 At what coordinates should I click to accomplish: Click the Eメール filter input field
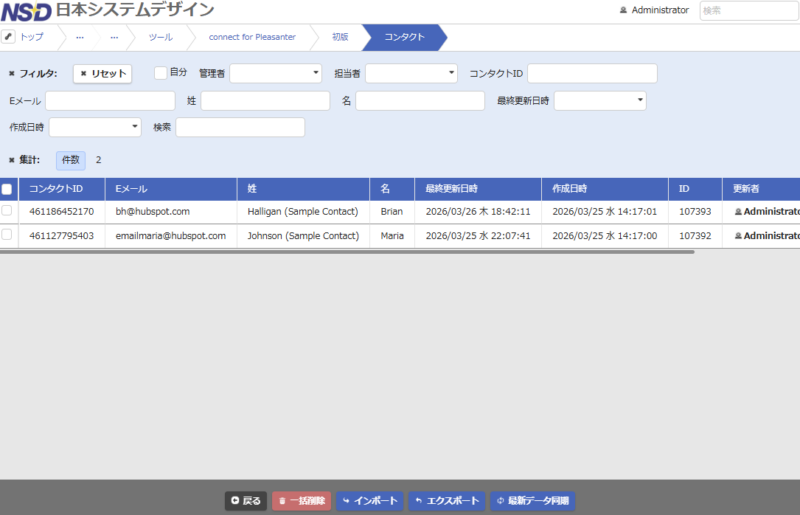pos(110,101)
